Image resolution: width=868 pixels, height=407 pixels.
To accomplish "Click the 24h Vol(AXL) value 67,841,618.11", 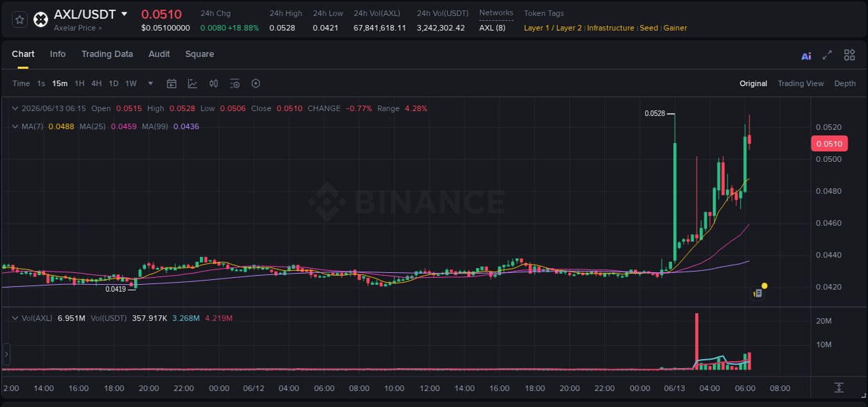I will tap(380, 28).
